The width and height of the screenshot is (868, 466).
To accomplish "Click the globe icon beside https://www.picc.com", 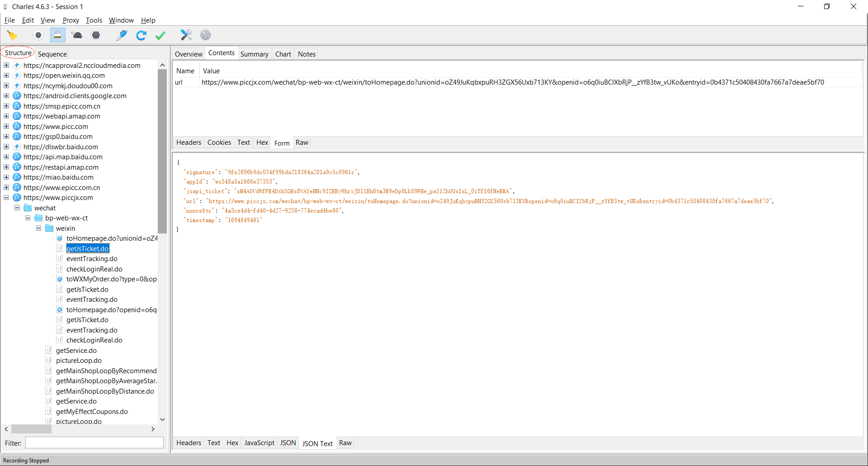I will tap(17, 127).
